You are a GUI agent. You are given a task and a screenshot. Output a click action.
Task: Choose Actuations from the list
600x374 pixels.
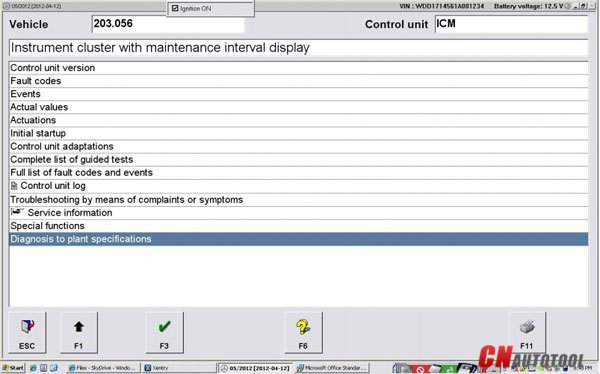298,120
